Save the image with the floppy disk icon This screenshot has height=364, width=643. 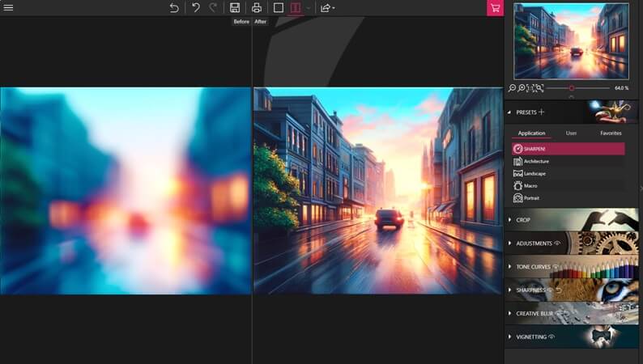pos(235,8)
